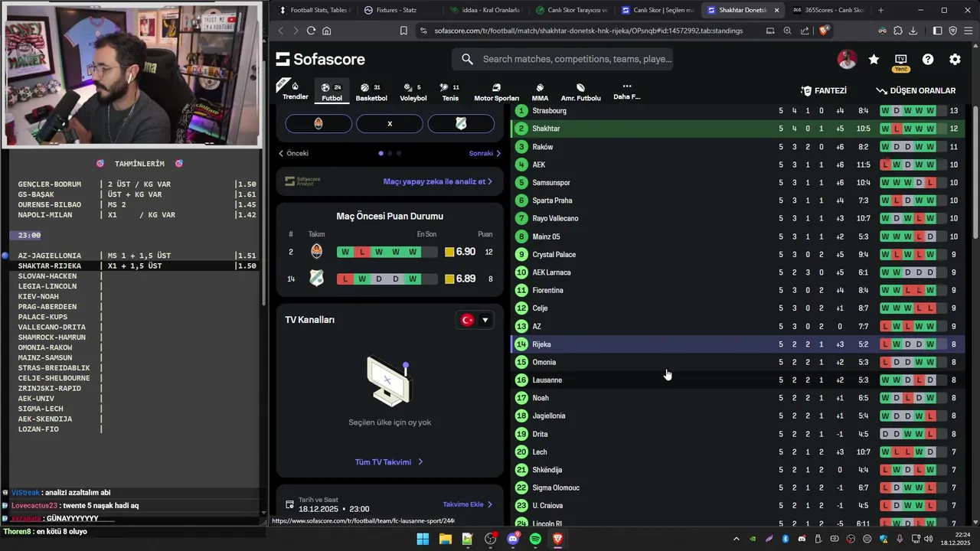Screen dimensions: 980x551
Task: Open browser downloads icon
Action: click(x=913, y=31)
